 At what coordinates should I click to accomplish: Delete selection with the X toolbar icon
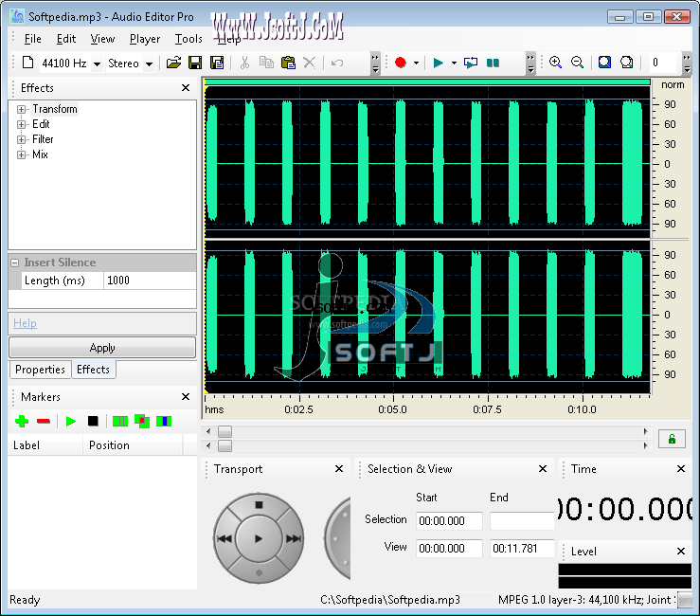(x=310, y=63)
